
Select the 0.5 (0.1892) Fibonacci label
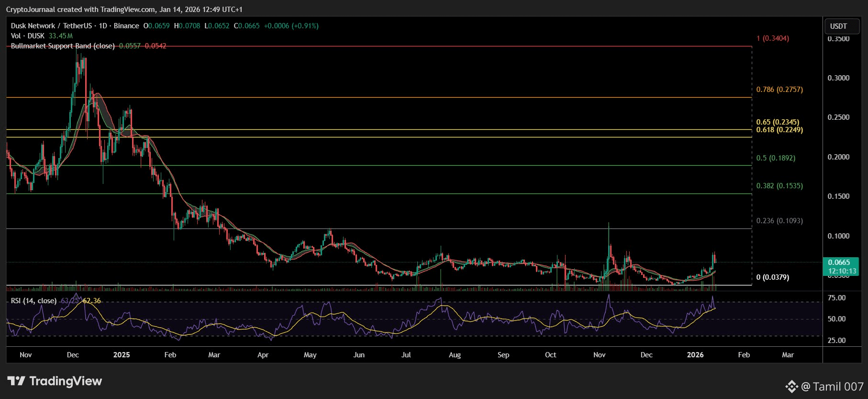[776, 158]
